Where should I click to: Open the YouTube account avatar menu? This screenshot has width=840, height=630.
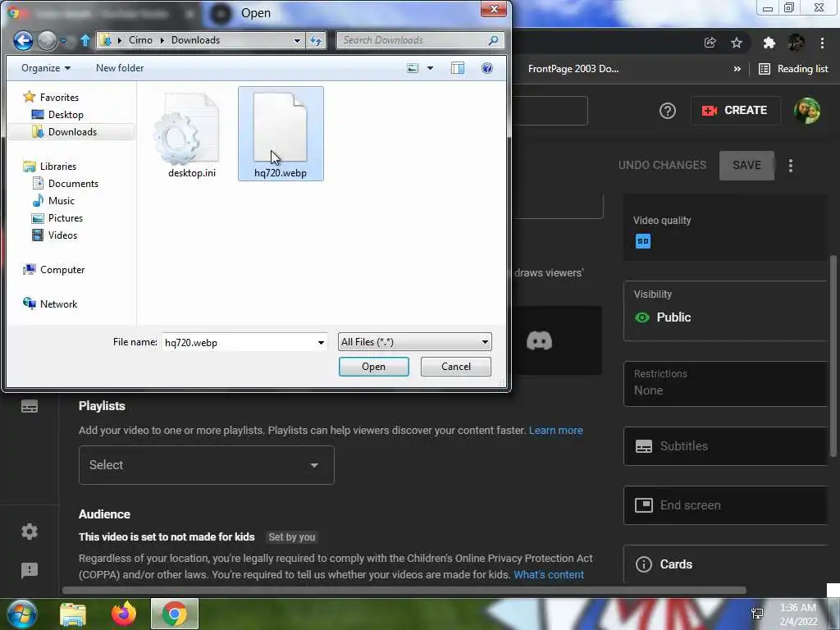(x=807, y=111)
